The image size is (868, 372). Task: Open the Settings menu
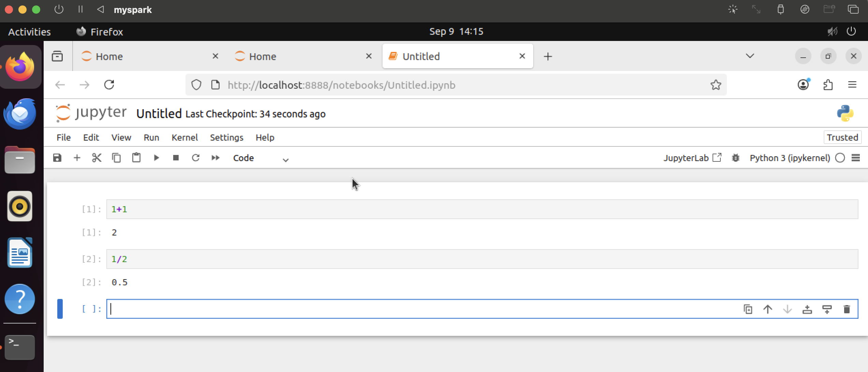coord(226,137)
